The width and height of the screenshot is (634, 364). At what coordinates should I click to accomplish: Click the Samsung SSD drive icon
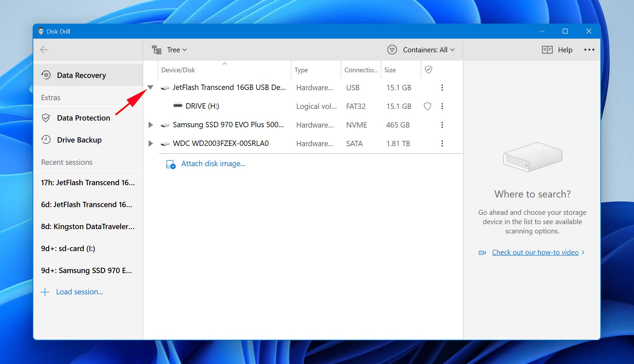tap(165, 125)
